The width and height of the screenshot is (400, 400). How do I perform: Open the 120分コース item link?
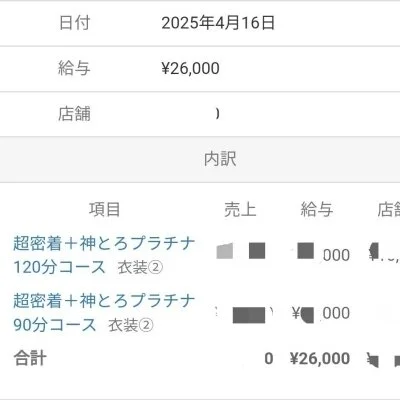point(104,255)
